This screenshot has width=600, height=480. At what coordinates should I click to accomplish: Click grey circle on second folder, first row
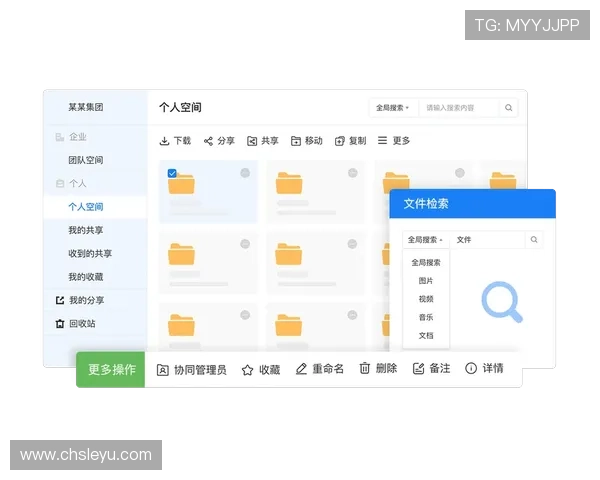point(353,173)
